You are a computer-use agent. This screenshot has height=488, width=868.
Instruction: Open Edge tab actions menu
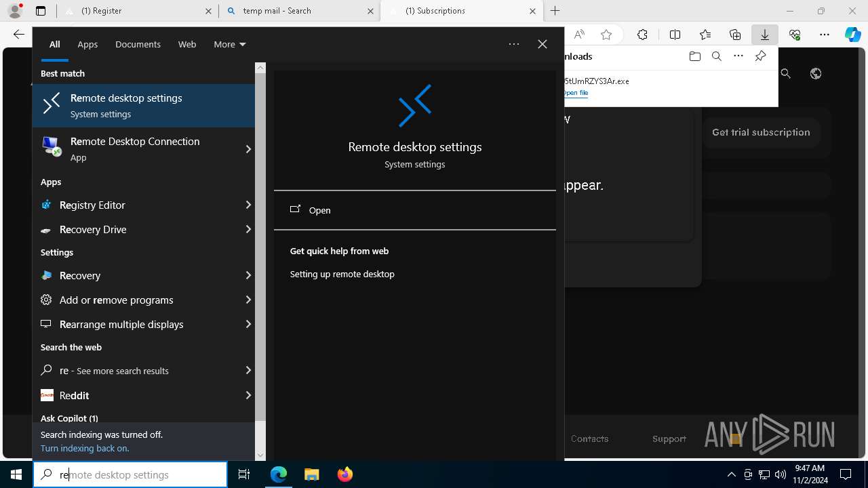pos(41,11)
